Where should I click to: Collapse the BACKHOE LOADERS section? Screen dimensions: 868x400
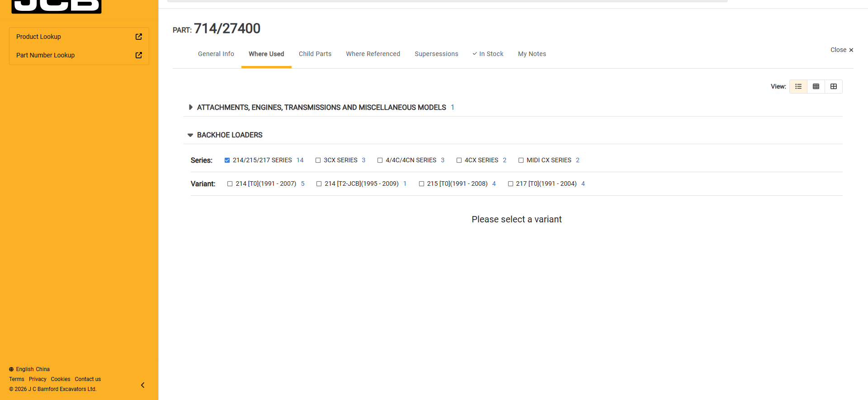click(x=190, y=135)
